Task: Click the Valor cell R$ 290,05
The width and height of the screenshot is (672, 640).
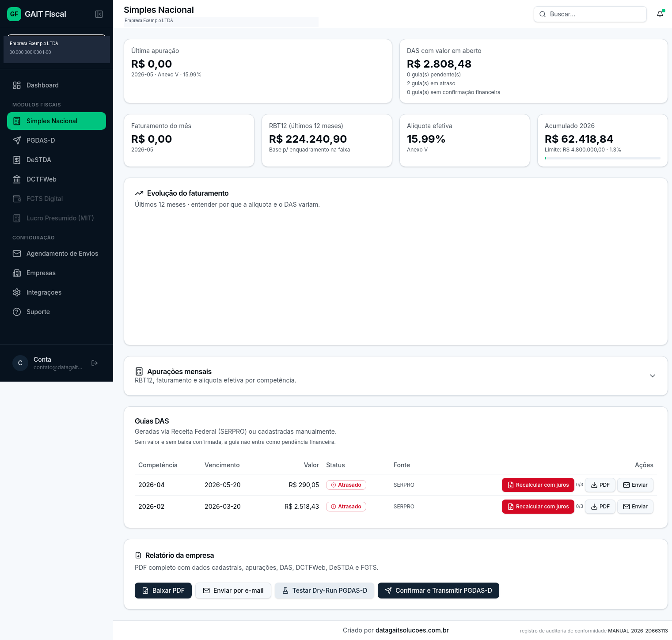Action: pos(304,485)
